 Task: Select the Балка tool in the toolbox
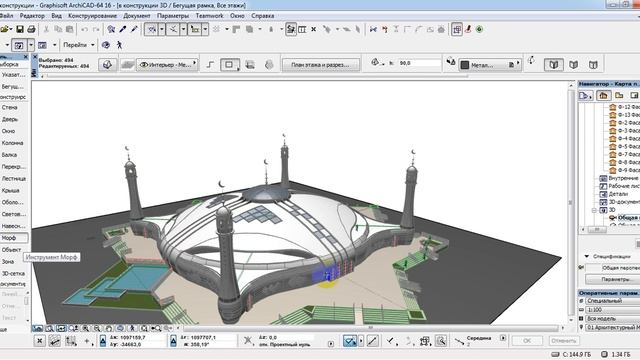9,155
